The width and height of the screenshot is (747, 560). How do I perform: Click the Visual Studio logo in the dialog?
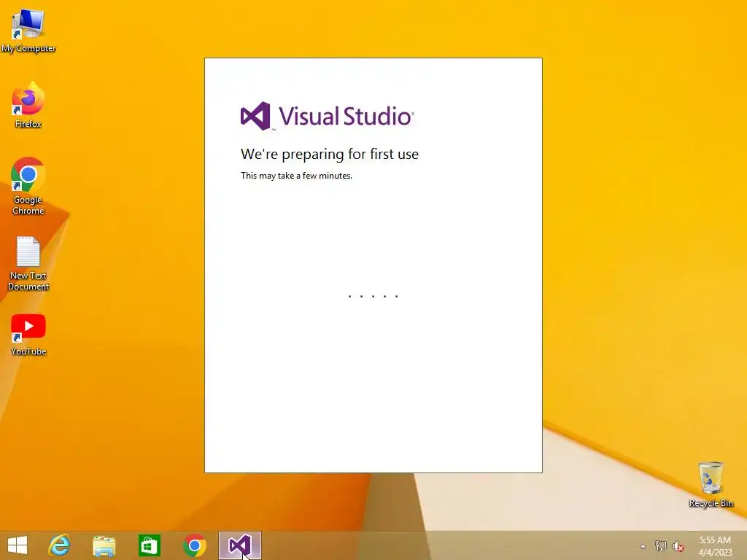click(328, 116)
